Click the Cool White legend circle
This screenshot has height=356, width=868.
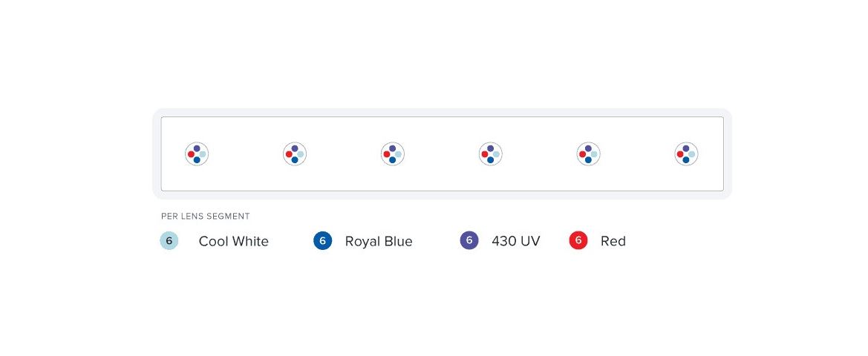[x=169, y=241]
